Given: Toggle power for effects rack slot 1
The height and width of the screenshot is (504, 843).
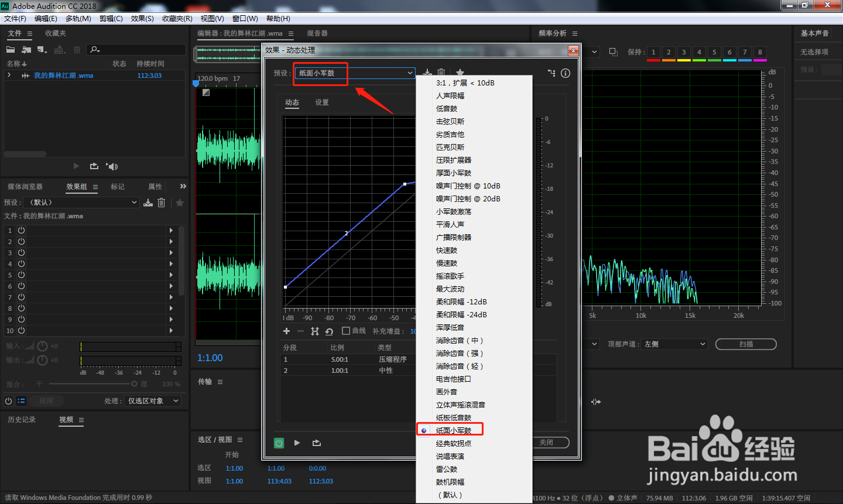Looking at the screenshot, I should pyautogui.click(x=22, y=231).
